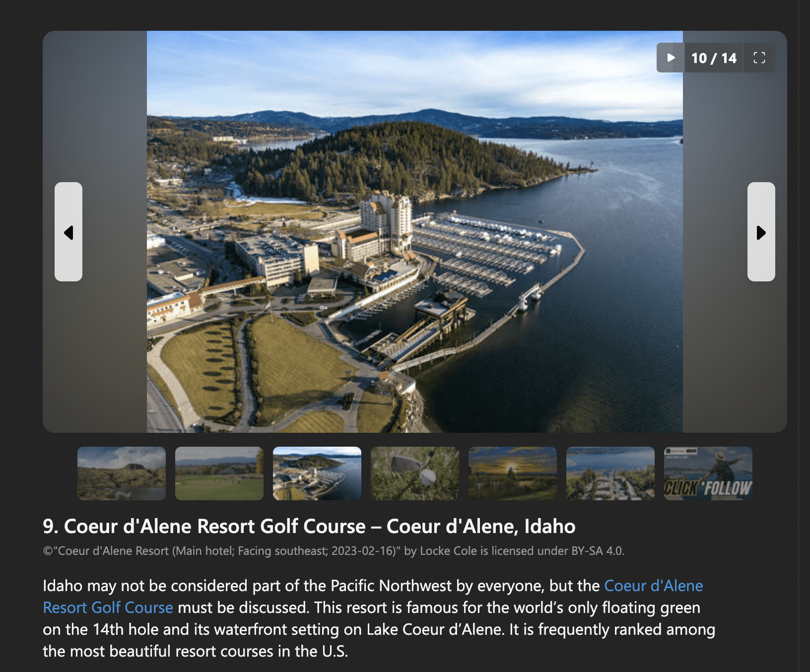Click the 10 / 14 slide counter

click(x=714, y=58)
